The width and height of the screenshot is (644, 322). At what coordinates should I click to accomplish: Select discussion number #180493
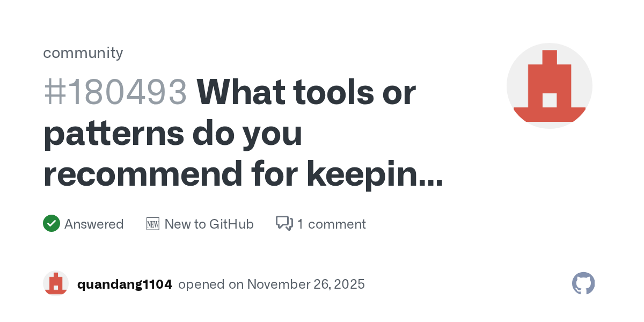[x=115, y=92]
